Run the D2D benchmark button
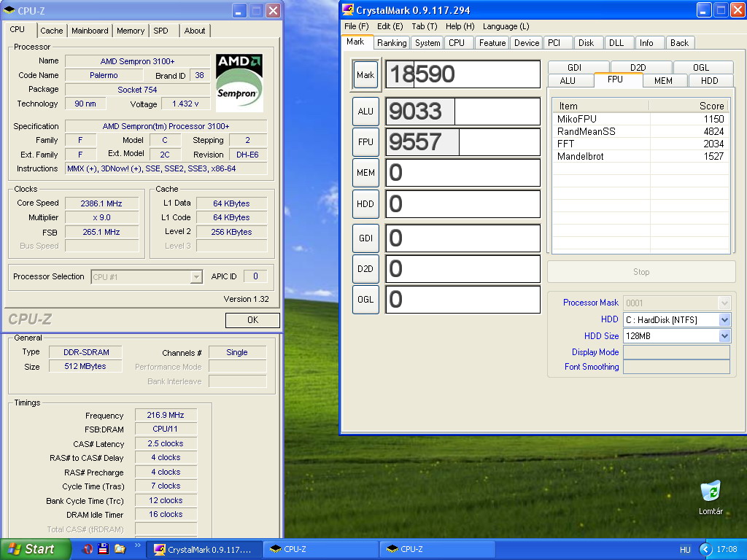Screen dimensions: 747x560 pos(365,269)
